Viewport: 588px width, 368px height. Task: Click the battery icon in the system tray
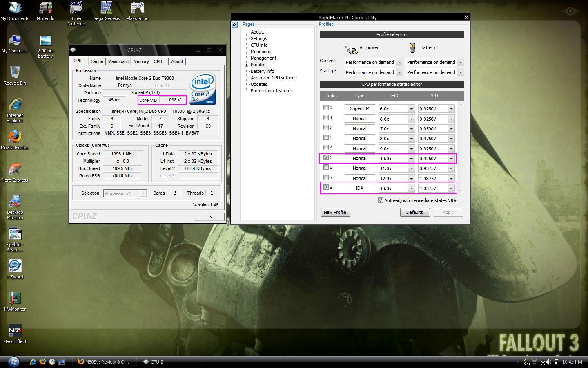click(556, 362)
